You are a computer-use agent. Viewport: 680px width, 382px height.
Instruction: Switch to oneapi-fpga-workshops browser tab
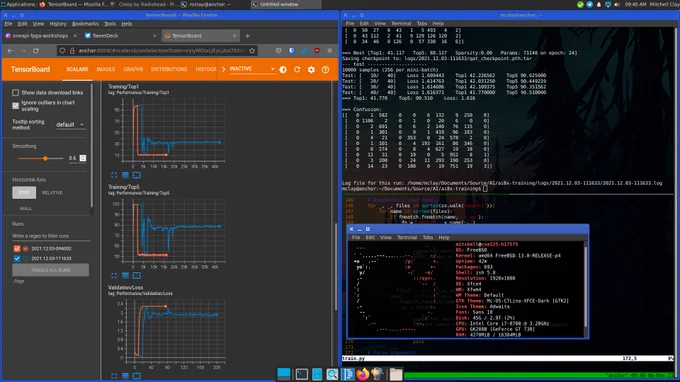(41, 36)
